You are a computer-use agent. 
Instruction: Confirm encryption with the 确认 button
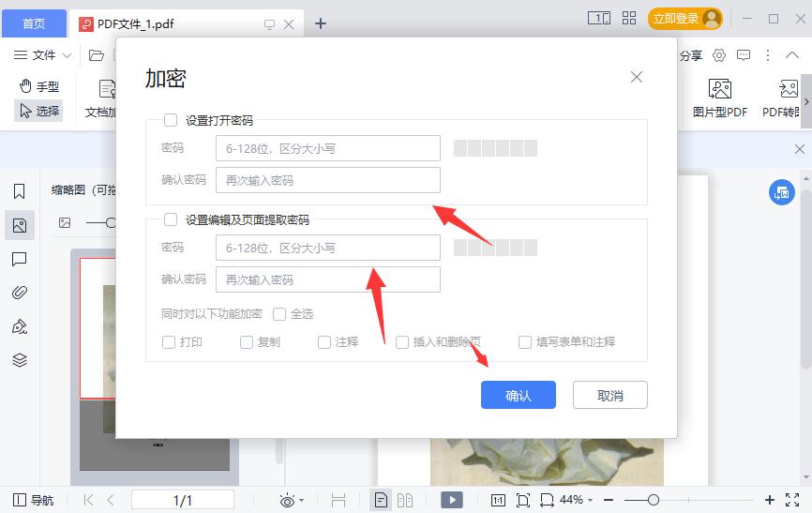coord(519,396)
